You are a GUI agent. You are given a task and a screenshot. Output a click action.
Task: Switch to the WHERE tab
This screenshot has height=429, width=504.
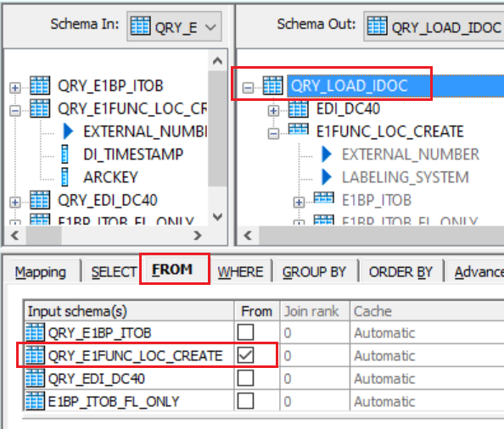[240, 272]
